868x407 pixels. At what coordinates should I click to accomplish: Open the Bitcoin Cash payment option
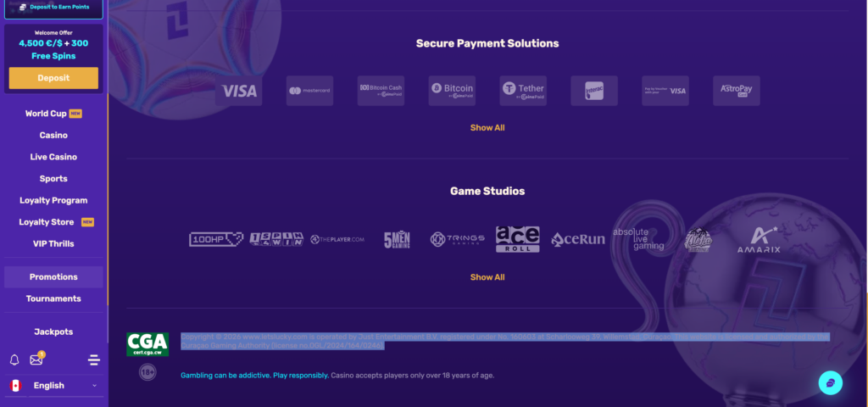click(x=381, y=91)
